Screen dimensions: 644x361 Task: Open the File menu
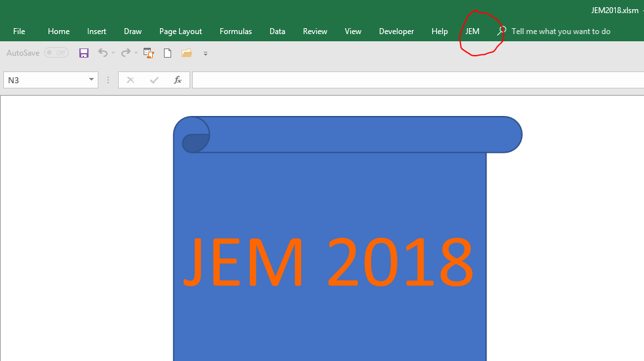point(19,31)
